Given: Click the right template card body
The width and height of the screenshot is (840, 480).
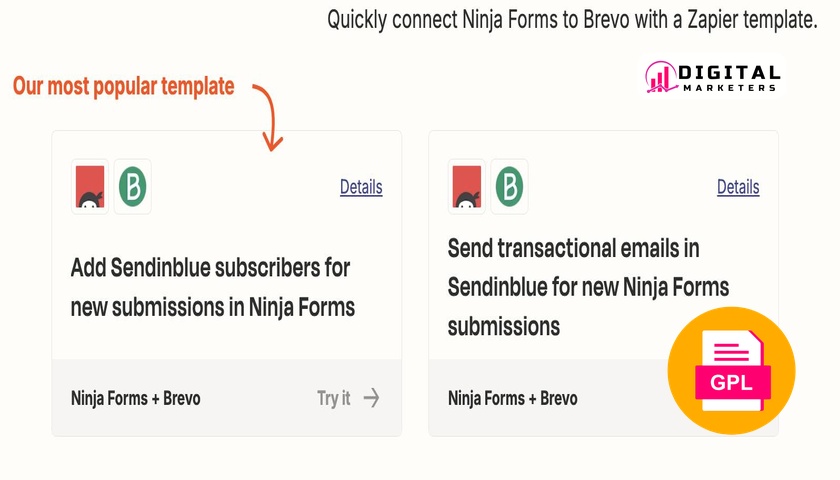Looking at the screenshot, I should click(x=603, y=245).
